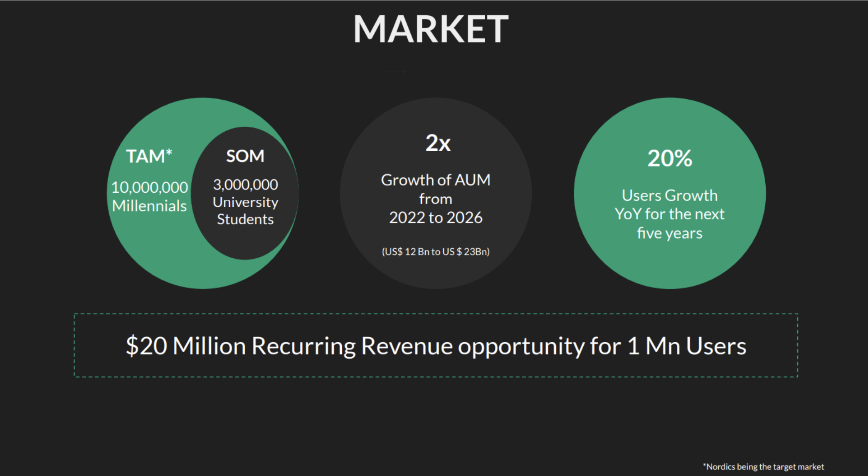The image size is (868, 476).
Task: Click the (US$ 12 Bn to US $ 23Bn) note
Action: [436, 252]
